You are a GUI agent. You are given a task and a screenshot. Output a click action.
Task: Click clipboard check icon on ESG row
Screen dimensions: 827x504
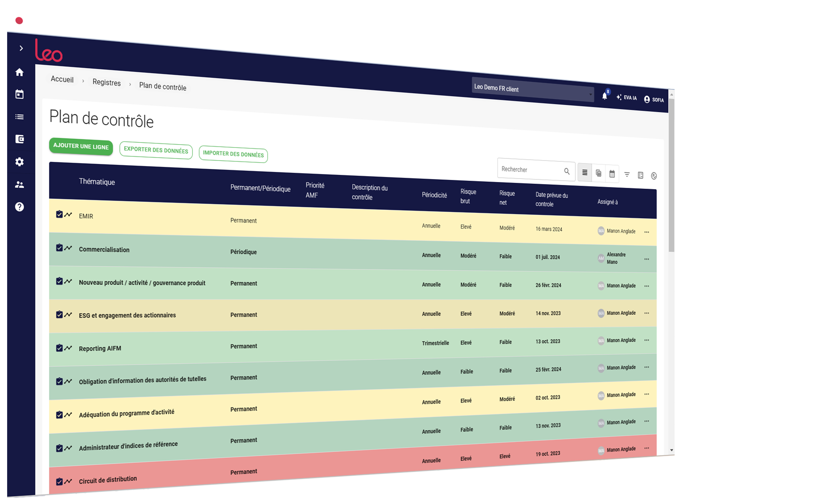[59, 314]
